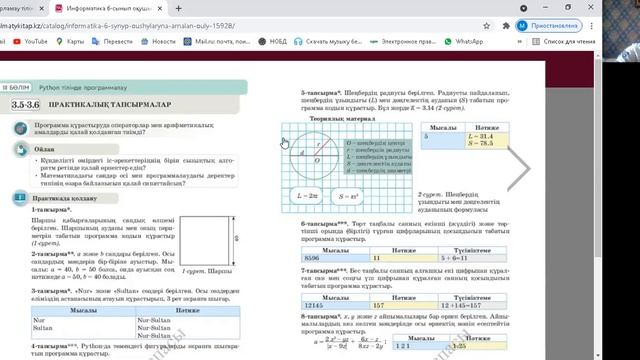Click the Ойлан thinking icon
Viewport: 640px width, 360px height.
point(21,149)
